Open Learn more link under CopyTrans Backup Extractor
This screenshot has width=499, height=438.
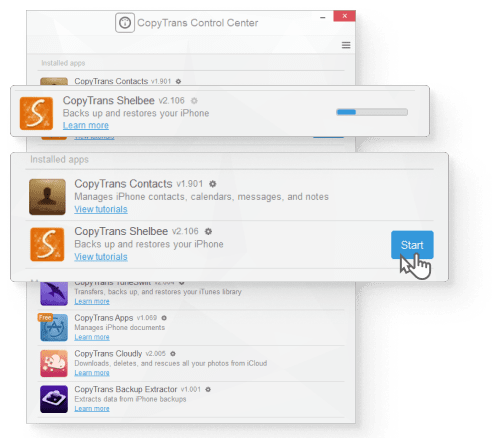(x=92, y=409)
